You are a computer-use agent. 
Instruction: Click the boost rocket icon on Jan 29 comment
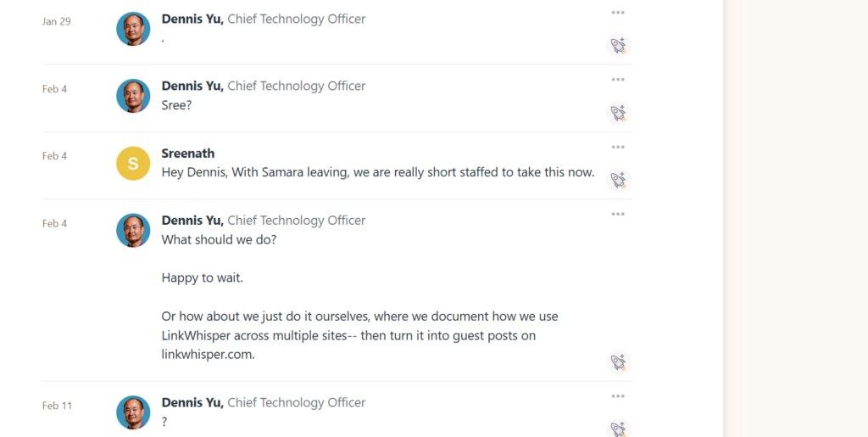coord(619,46)
